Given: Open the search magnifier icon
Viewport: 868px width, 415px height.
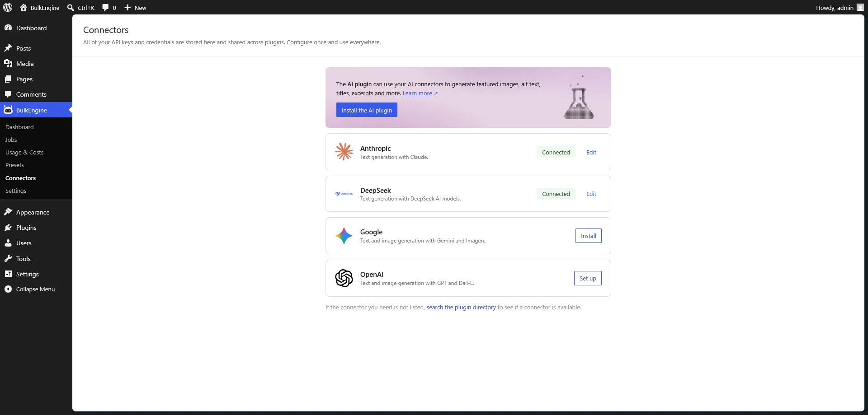Looking at the screenshot, I should tap(71, 8).
